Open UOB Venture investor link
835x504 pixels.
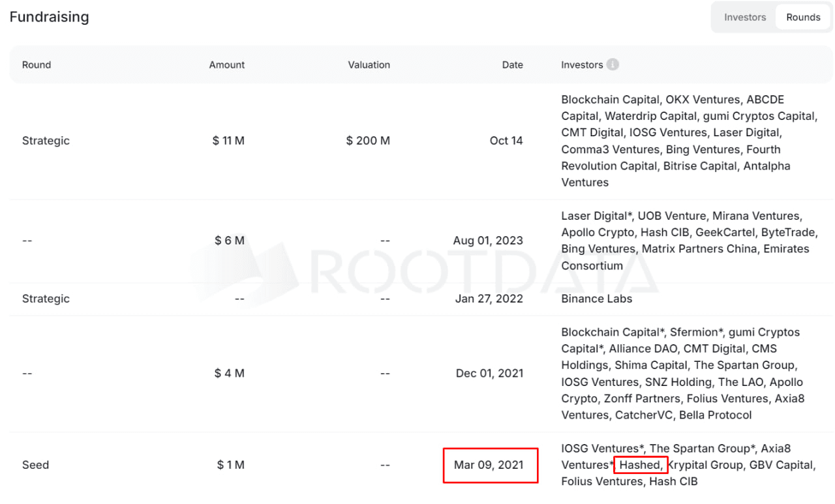click(671, 216)
